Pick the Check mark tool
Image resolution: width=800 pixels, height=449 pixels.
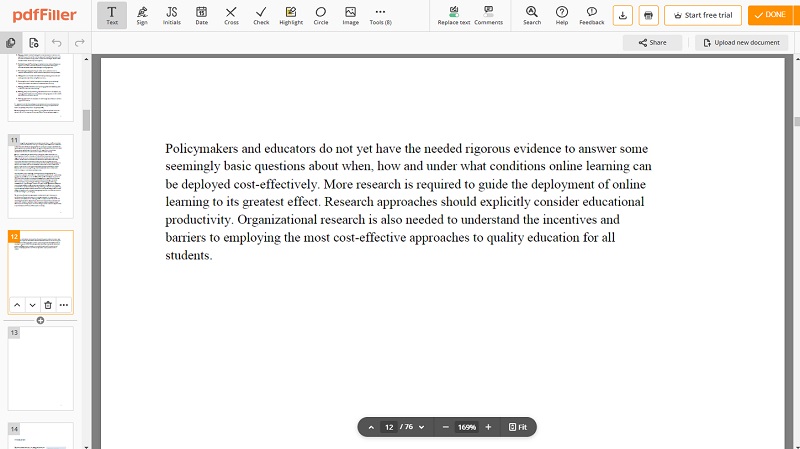[x=261, y=15]
